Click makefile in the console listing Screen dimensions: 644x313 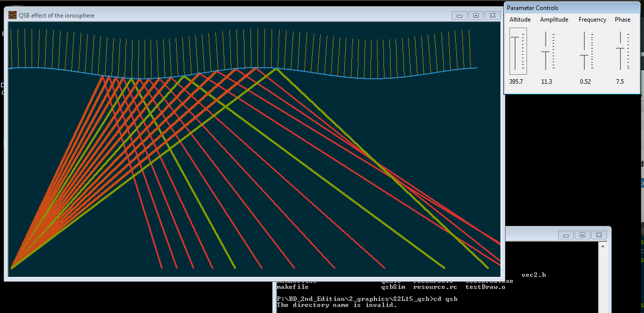293,287
